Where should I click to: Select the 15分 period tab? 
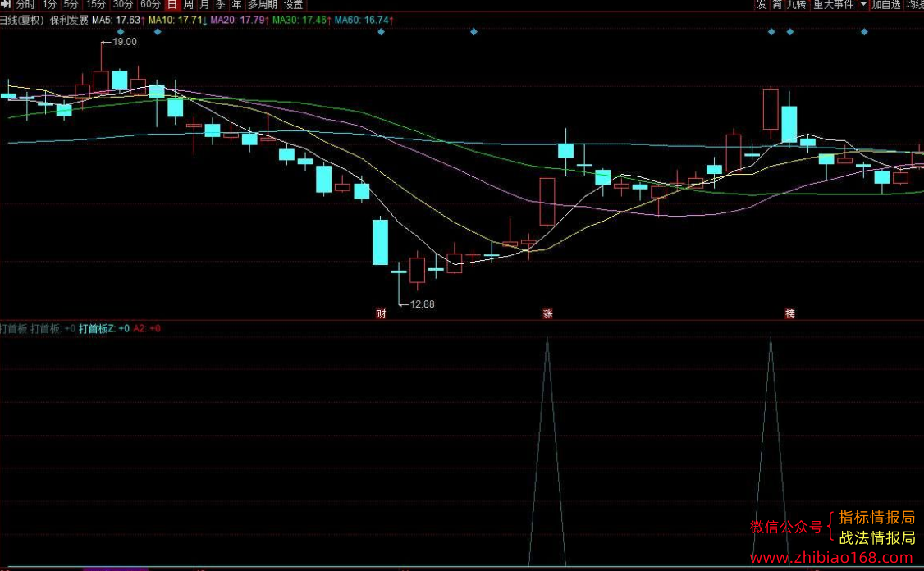95,5
